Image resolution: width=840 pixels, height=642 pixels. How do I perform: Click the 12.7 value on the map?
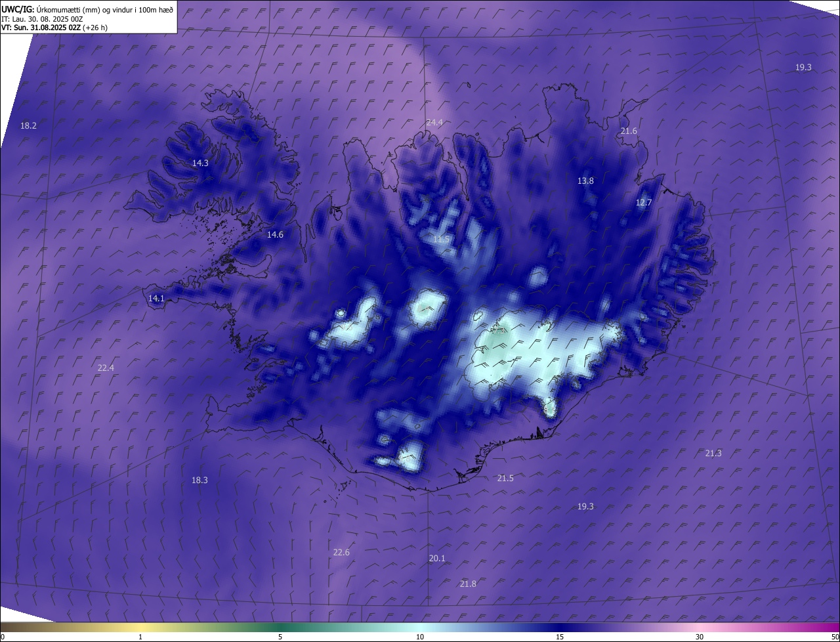tap(644, 202)
